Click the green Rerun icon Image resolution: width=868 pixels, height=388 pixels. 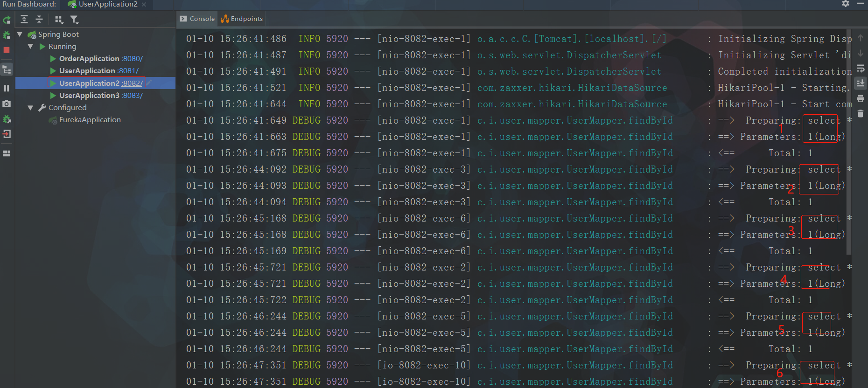(7, 20)
